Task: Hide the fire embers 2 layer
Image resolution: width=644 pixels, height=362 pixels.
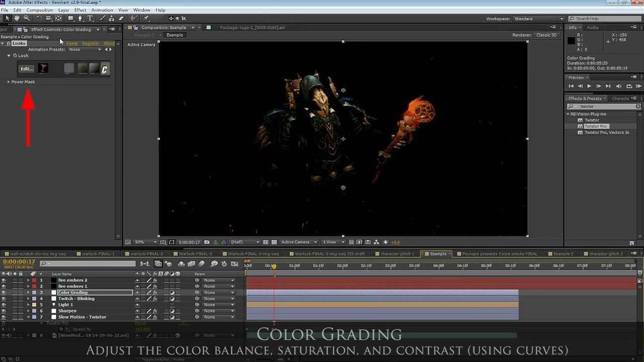Action: pos(4,280)
